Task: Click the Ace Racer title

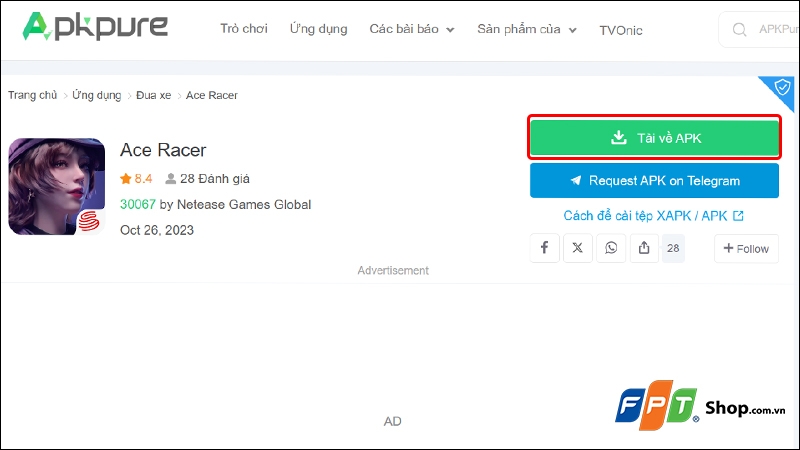Action: pyautogui.click(x=163, y=150)
